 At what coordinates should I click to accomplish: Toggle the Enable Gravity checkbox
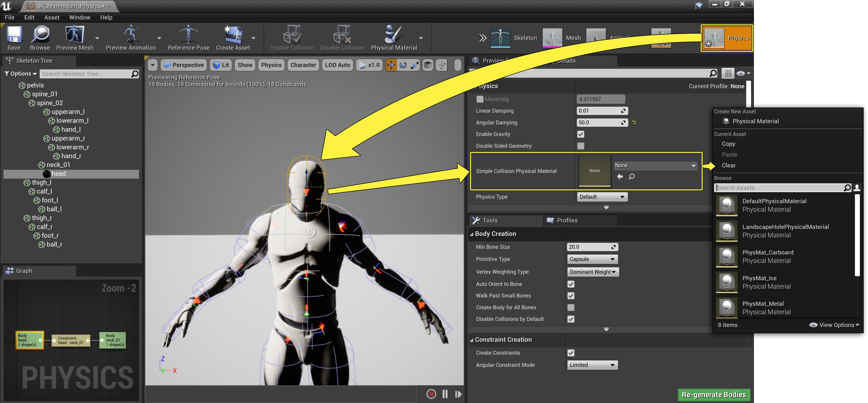[x=581, y=134]
